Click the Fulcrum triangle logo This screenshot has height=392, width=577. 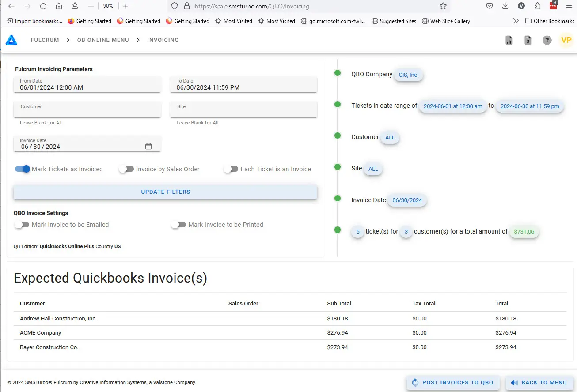(x=11, y=40)
